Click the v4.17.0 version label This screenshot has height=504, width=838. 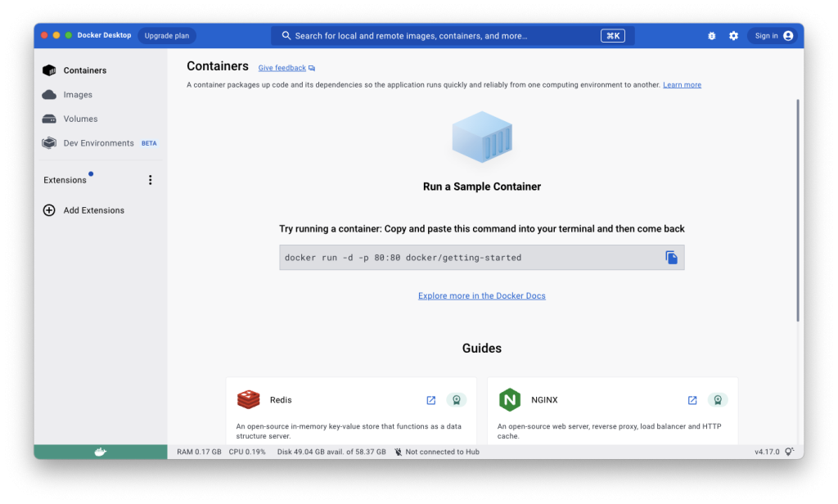click(x=767, y=452)
